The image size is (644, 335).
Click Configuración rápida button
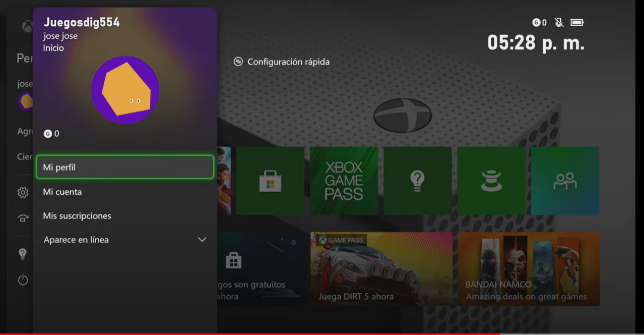coord(282,62)
